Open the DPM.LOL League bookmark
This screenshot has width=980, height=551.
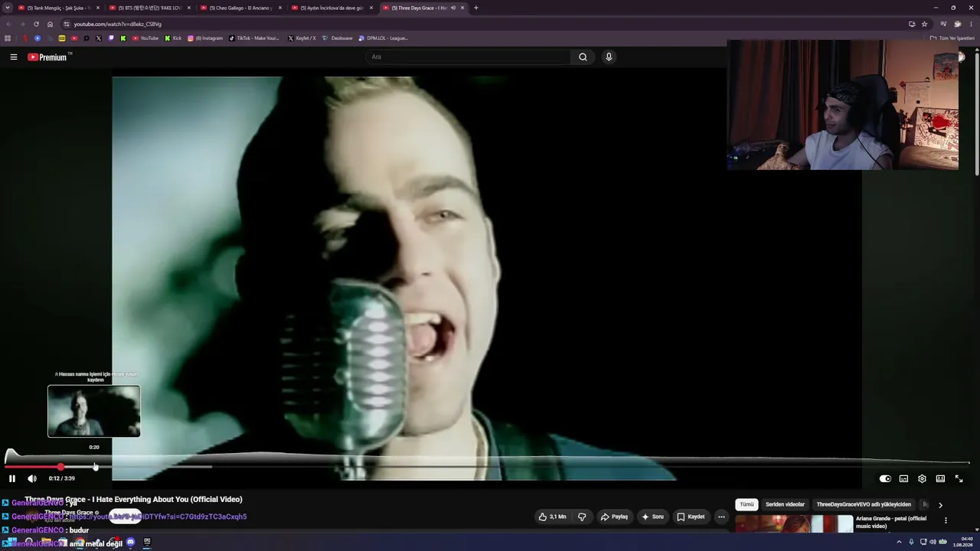click(384, 38)
